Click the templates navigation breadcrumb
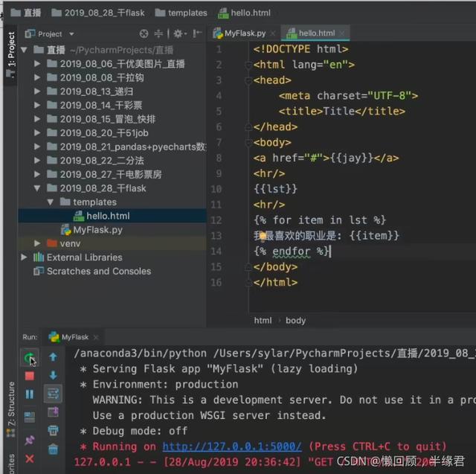Screen dimensions: 476x474 point(181,13)
